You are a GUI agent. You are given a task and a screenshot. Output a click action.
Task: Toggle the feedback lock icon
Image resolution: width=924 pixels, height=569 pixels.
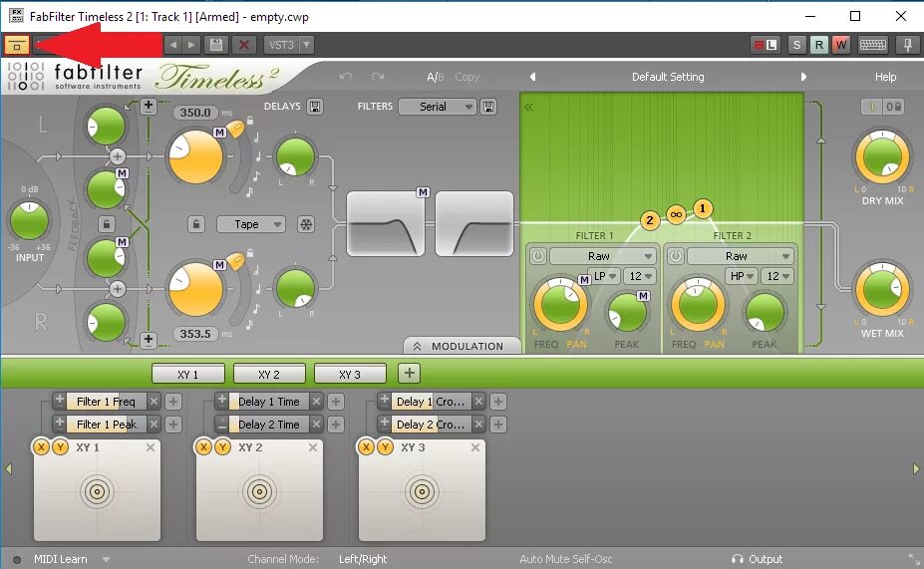[x=106, y=224]
